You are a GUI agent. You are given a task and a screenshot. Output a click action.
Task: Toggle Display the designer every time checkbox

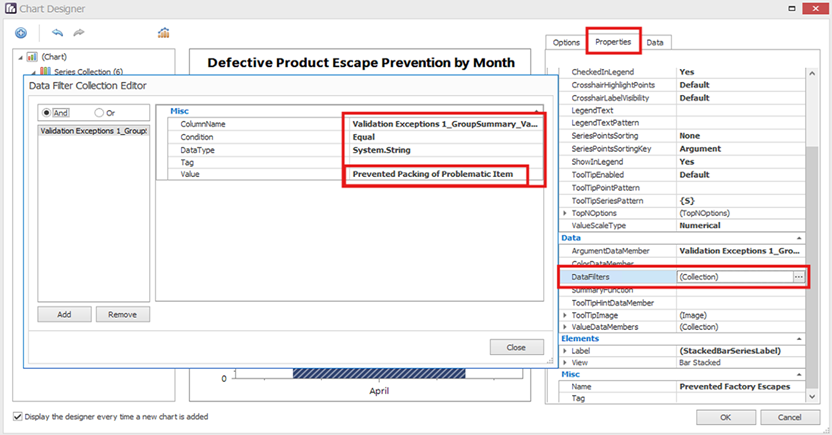pos(17,416)
